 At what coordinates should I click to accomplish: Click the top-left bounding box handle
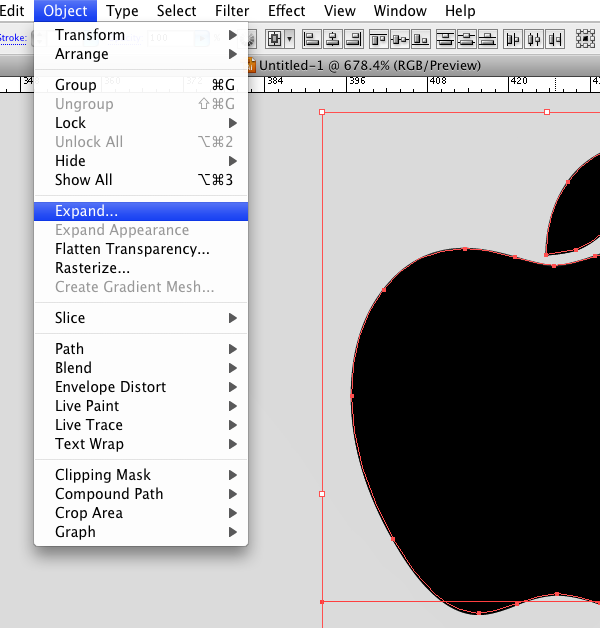click(322, 112)
